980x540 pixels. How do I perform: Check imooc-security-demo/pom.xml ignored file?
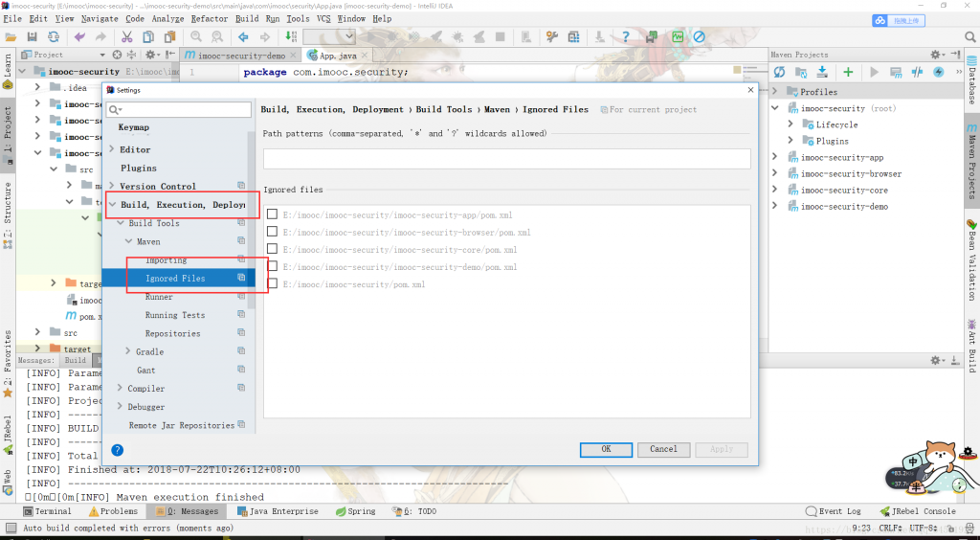pyautogui.click(x=272, y=266)
